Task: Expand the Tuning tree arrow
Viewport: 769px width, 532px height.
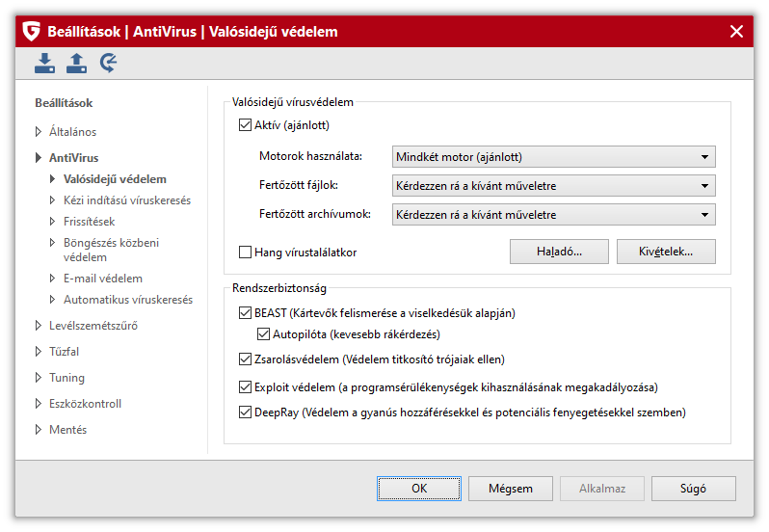Action: 39,377
